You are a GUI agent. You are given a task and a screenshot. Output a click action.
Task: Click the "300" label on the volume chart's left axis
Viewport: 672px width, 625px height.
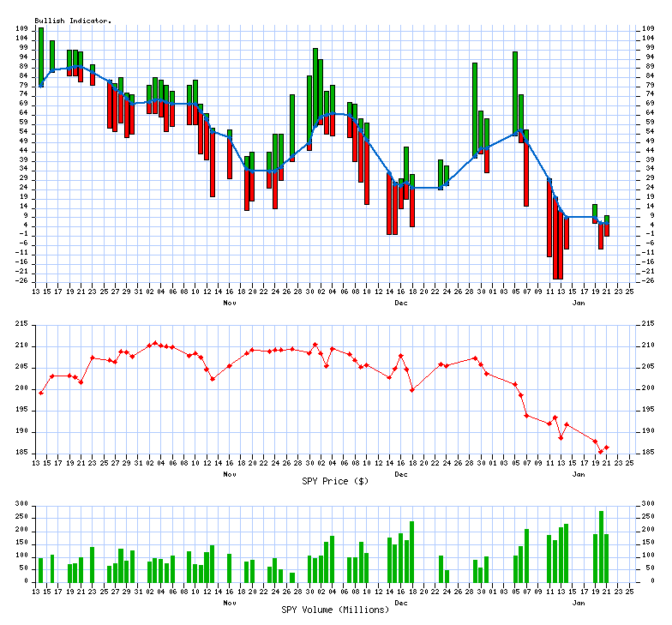(21, 504)
